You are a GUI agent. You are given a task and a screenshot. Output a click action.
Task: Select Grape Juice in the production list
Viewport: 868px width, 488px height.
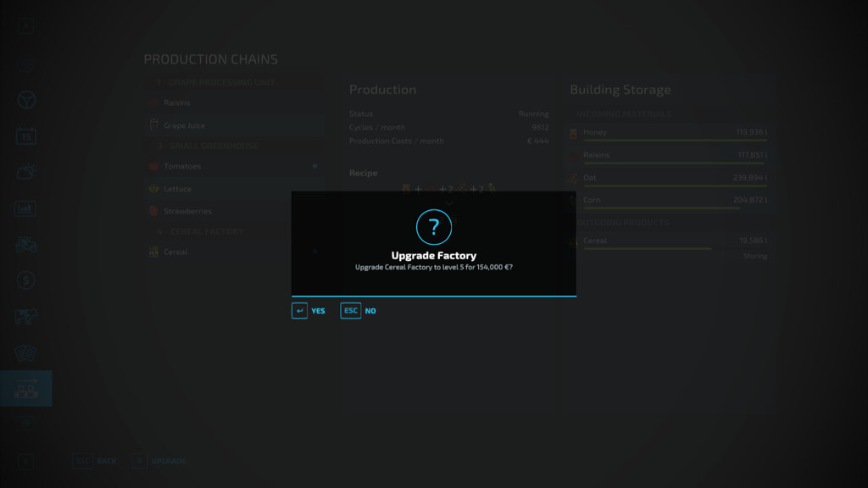point(184,125)
